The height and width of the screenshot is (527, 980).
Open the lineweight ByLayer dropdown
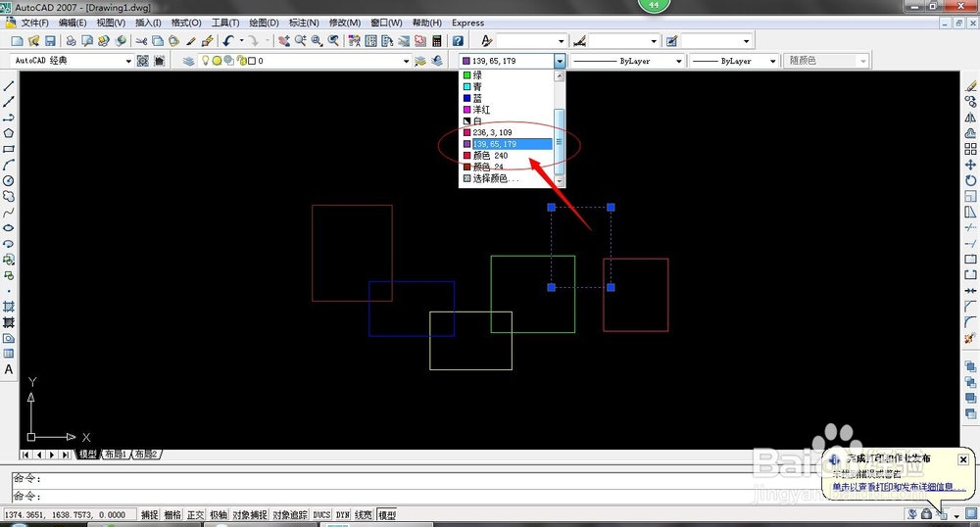pos(772,61)
